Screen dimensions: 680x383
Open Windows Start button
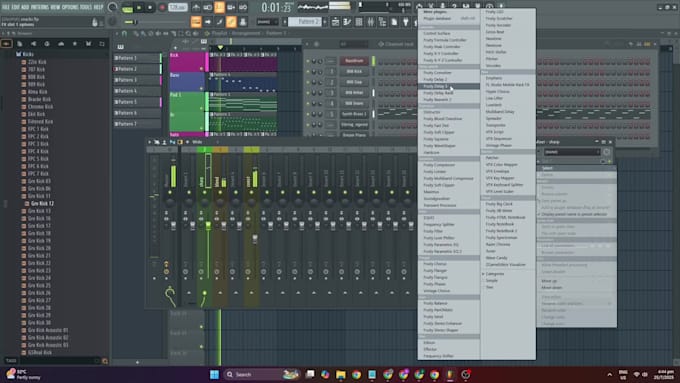click(214, 374)
